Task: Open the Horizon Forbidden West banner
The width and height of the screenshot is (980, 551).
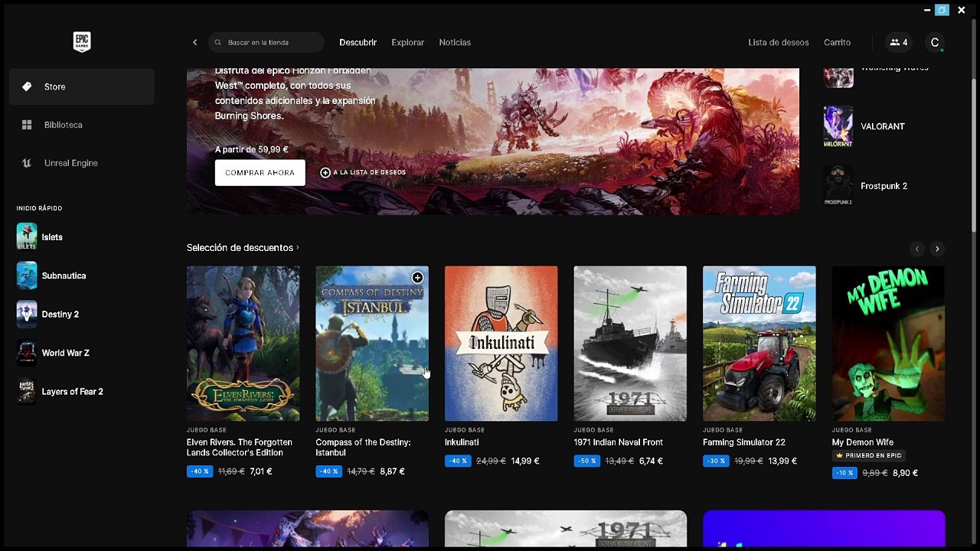Action: point(493,142)
